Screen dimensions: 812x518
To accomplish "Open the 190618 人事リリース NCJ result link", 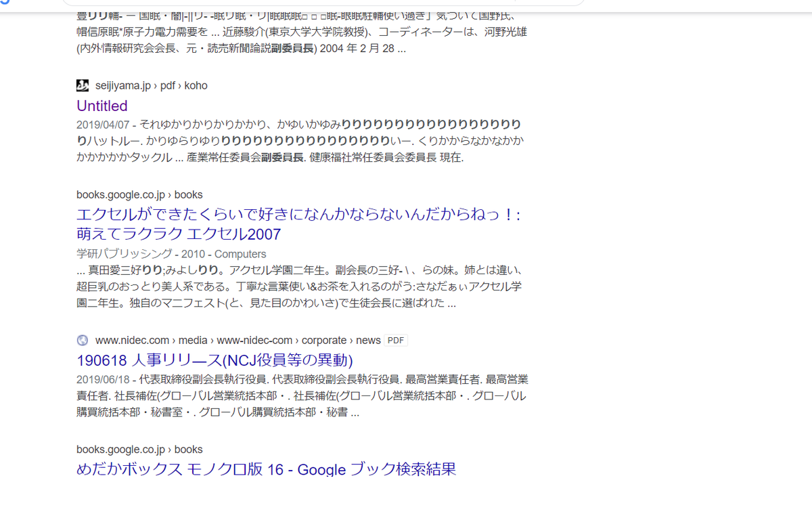I will click(215, 360).
